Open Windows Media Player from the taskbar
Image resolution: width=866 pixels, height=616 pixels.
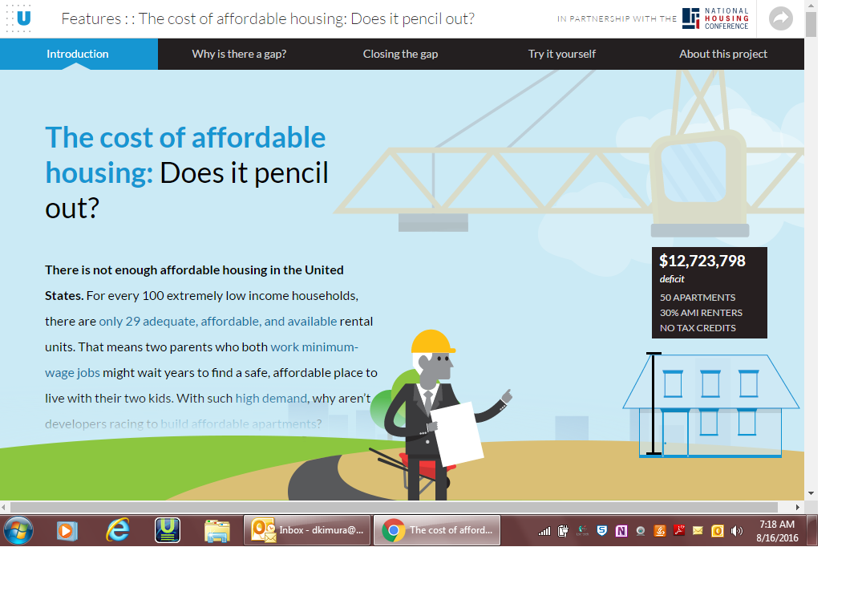[66, 530]
